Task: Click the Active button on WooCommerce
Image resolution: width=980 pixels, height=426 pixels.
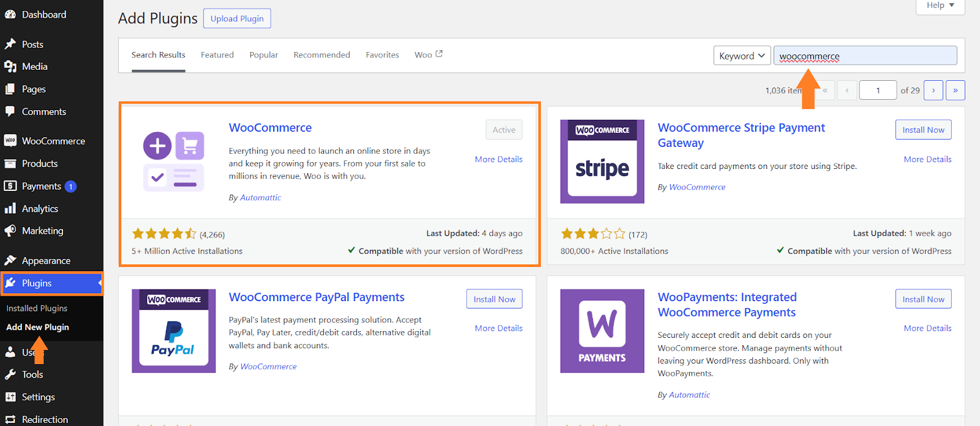Action: click(x=504, y=130)
